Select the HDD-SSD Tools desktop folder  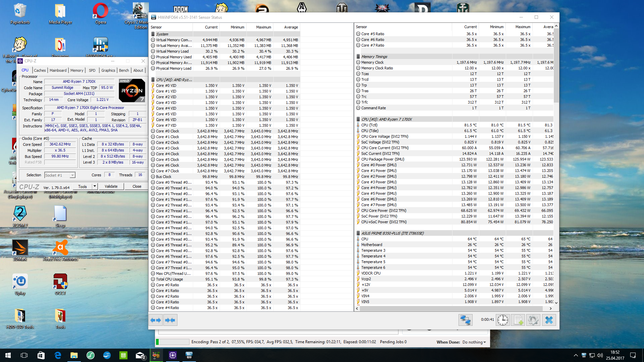pyautogui.click(x=20, y=318)
